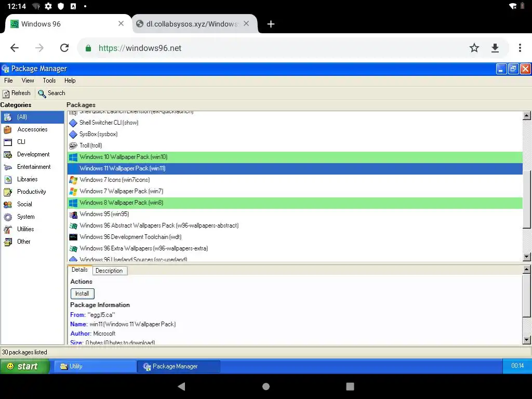
Task: Select the Accessories category icon
Action: tap(8, 129)
